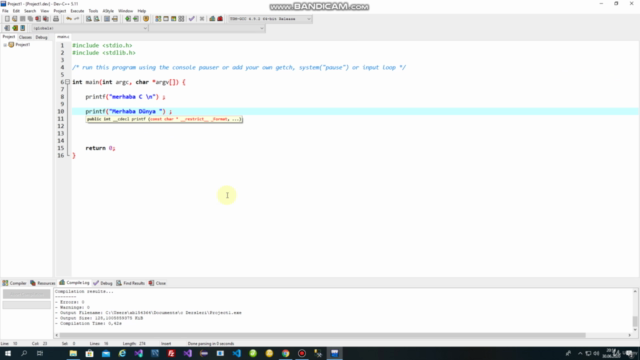Open File Explorer from the taskbar
Viewport: 640px width, 360px height.
[73, 353]
